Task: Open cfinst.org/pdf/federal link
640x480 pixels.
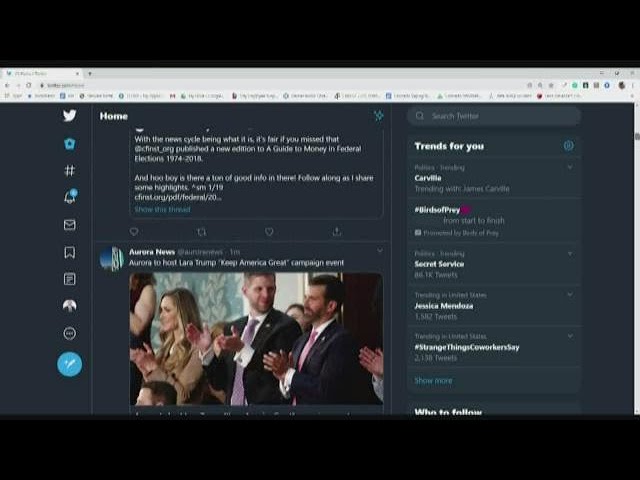Action: coord(178,198)
